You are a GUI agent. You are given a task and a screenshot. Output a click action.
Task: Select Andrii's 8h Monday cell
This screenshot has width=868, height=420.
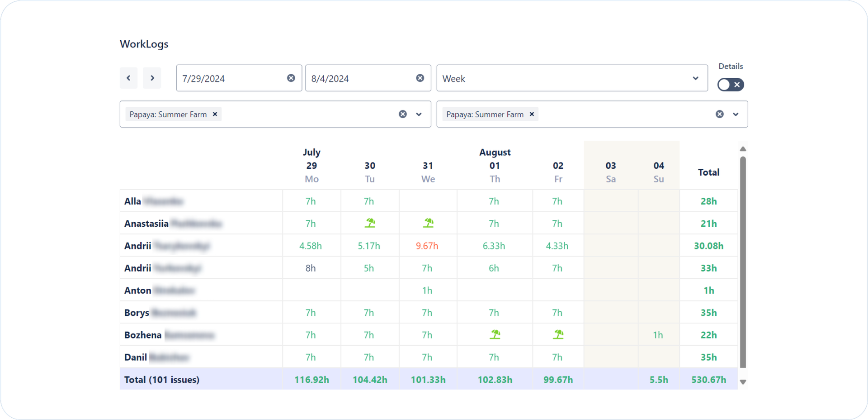point(311,268)
